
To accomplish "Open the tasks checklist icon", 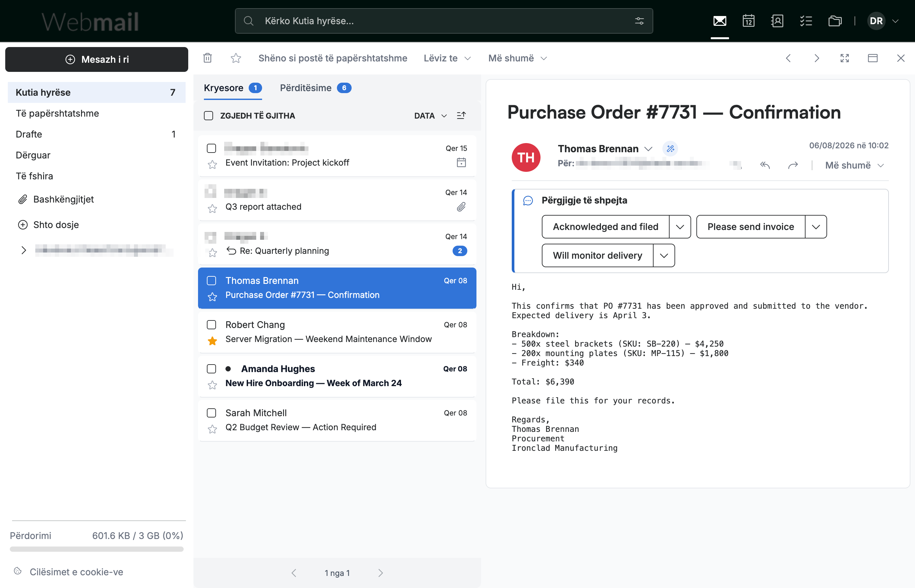I will pos(806,21).
